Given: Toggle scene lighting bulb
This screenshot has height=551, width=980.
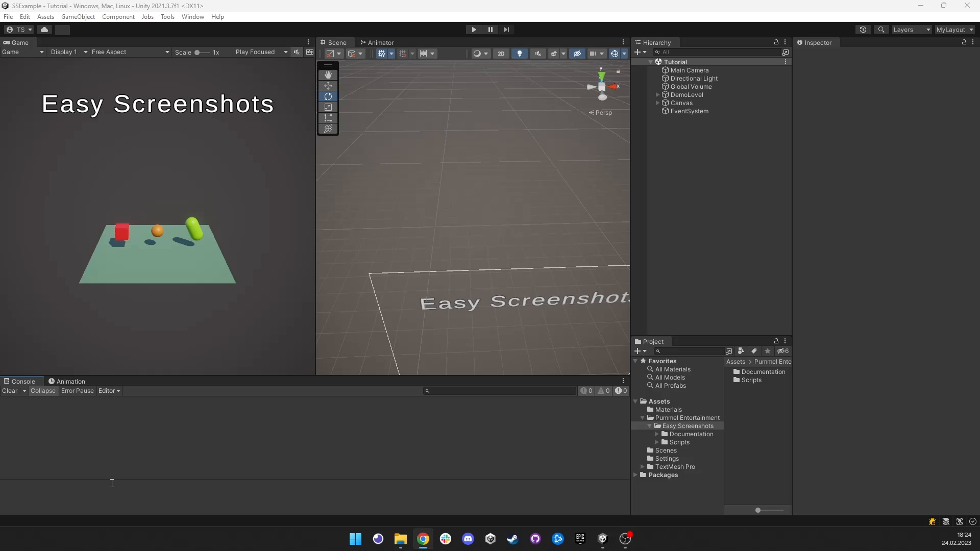Looking at the screenshot, I should 520,54.
